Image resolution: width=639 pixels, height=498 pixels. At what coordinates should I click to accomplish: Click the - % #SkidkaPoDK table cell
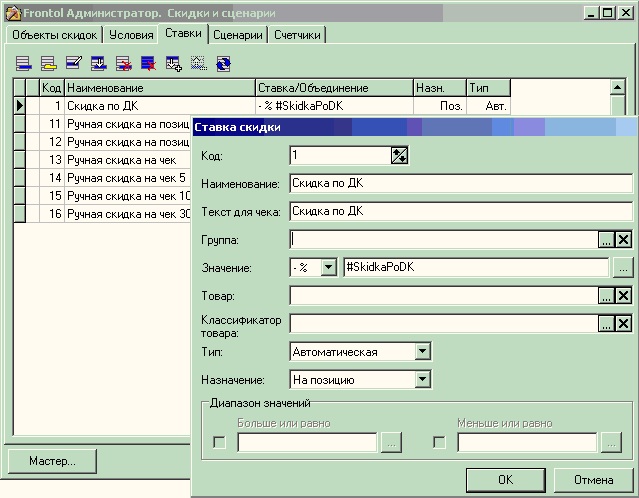335,106
